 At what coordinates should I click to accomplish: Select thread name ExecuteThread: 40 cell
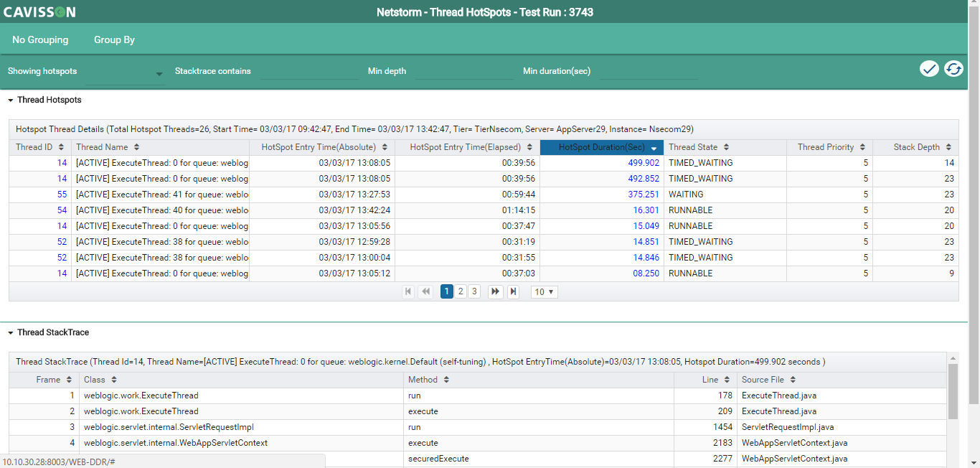160,210
